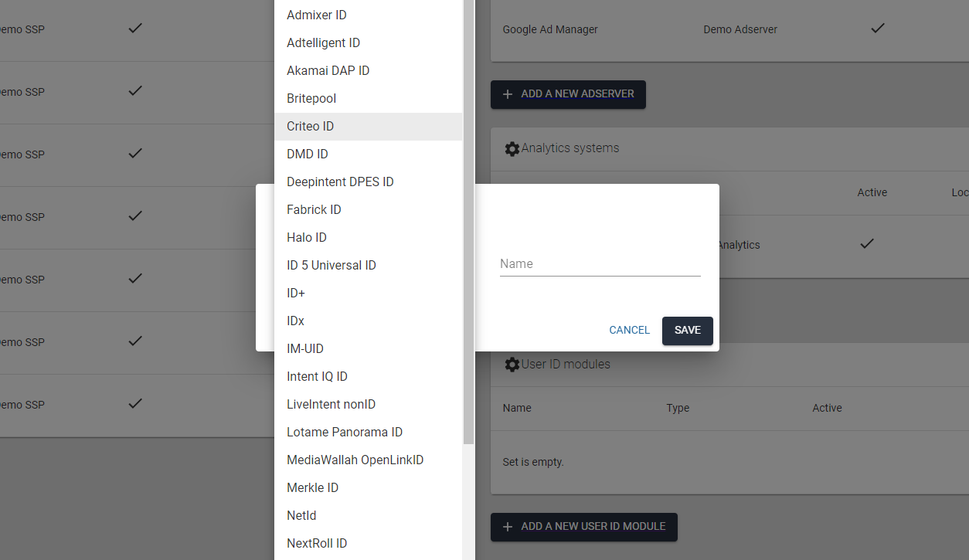Viewport: 969px width, 560px height.
Task: Pick Deepintent DPES ID option
Action: click(x=369, y=182)
